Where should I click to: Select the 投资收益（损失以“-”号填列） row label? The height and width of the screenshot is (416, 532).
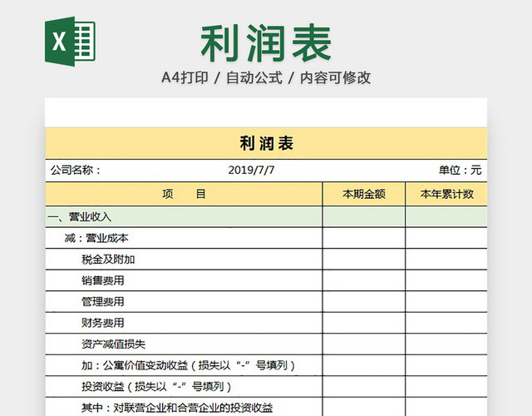(156, 386)
